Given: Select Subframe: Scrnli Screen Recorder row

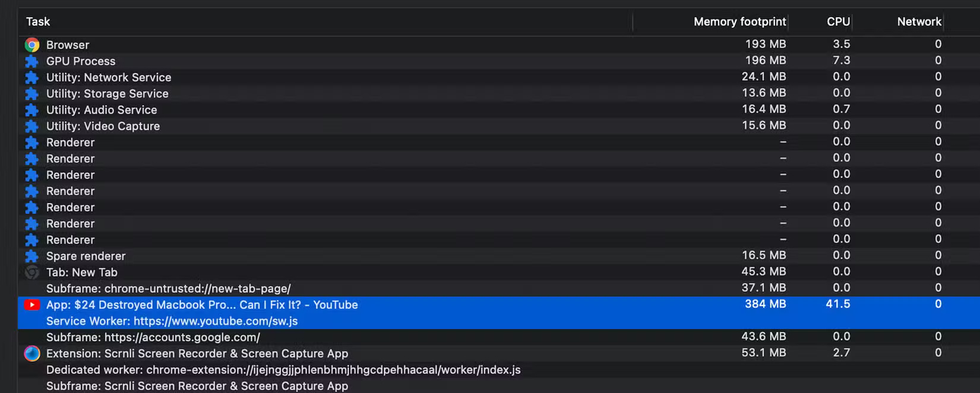Looking at the screenshot, I should click(x=499, y=386).
